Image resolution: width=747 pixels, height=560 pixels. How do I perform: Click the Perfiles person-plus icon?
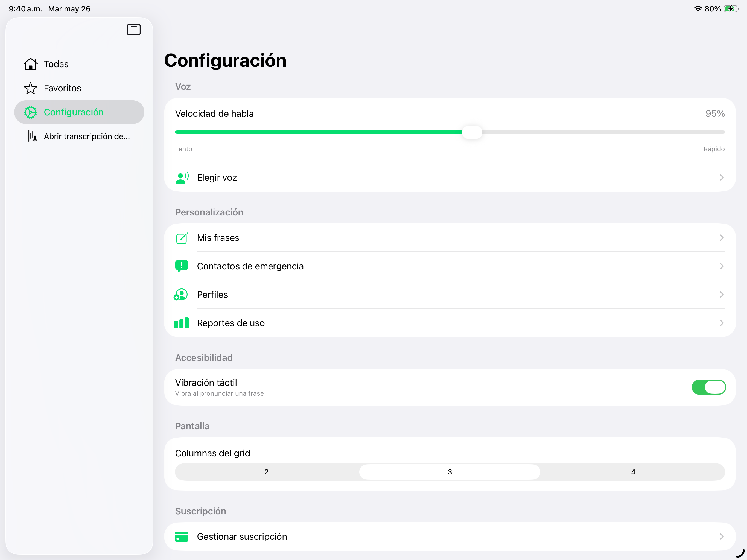tap(181, 294)
